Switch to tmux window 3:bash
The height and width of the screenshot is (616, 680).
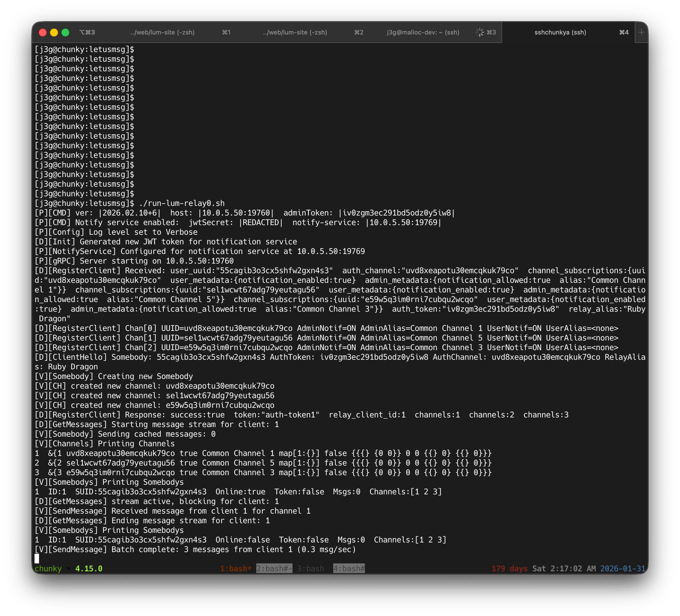coord(310,568)
